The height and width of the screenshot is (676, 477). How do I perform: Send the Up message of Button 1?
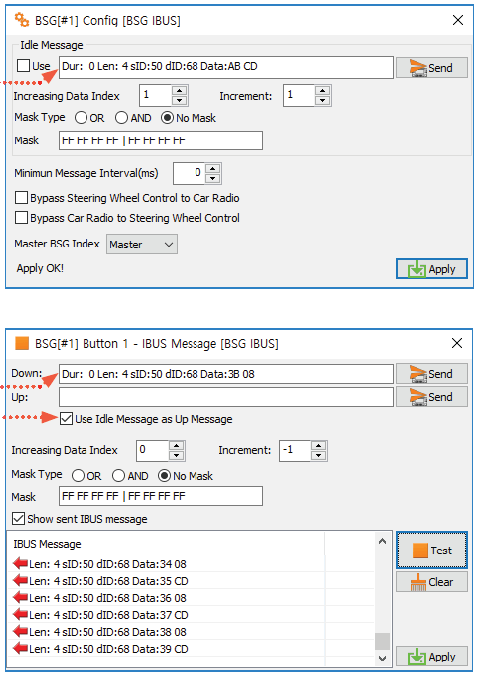click(431, 397)
